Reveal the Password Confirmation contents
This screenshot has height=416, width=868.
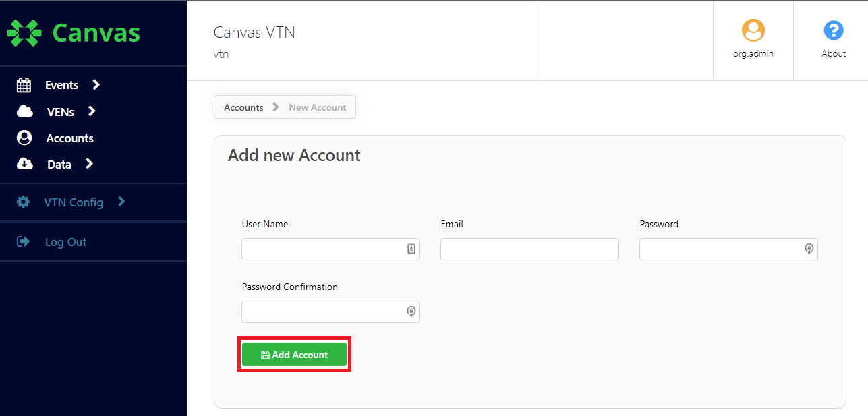click(x=411, y=311)
